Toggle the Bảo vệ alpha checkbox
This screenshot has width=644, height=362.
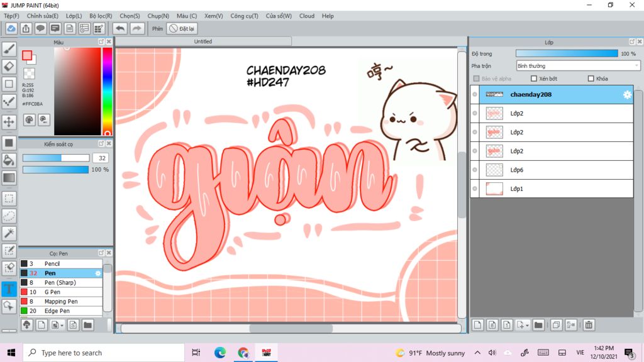pyautogui.click(x=477, y=79)
